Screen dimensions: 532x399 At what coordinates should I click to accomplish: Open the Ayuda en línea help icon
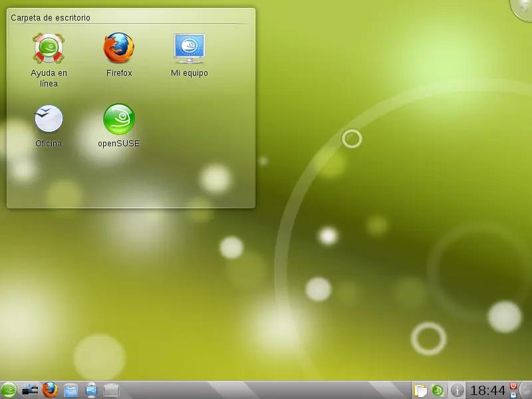click(49, 48)
